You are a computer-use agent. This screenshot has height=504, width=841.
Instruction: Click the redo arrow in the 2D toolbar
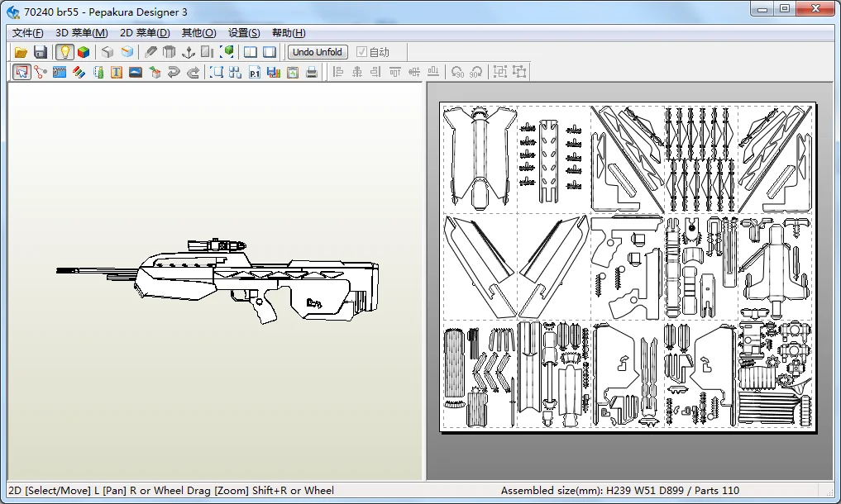193,72
